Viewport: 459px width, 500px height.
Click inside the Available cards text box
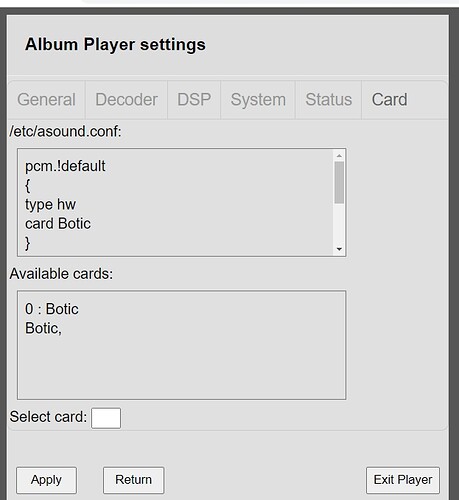[182, 345]
